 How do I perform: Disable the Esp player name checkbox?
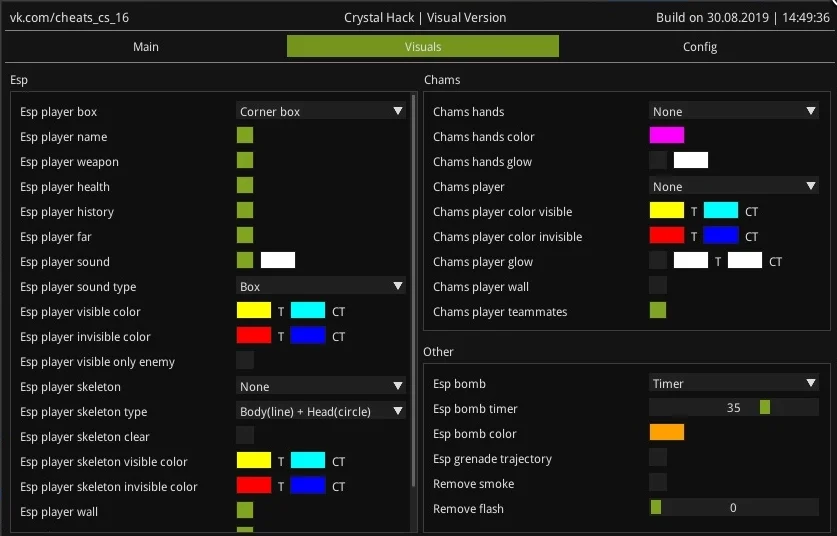[245, 136]
